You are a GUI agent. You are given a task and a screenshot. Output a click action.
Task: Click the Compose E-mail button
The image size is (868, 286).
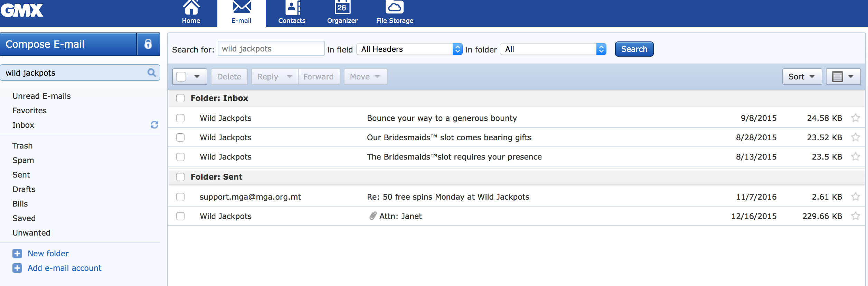68,44
